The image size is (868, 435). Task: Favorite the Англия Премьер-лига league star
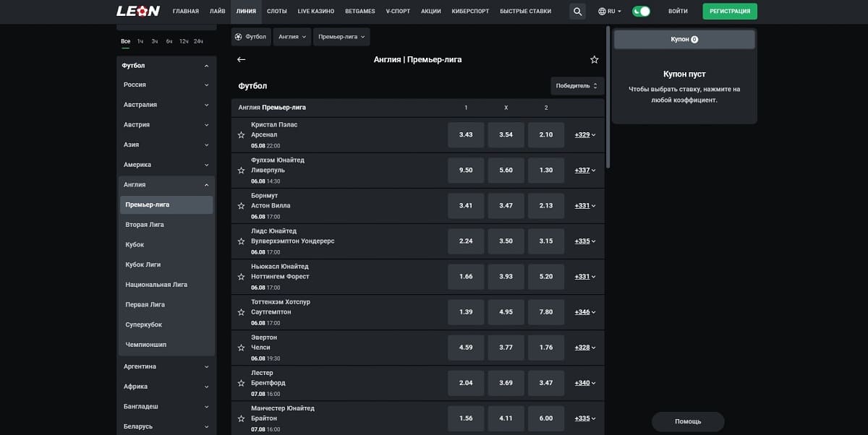click(594, 59)
